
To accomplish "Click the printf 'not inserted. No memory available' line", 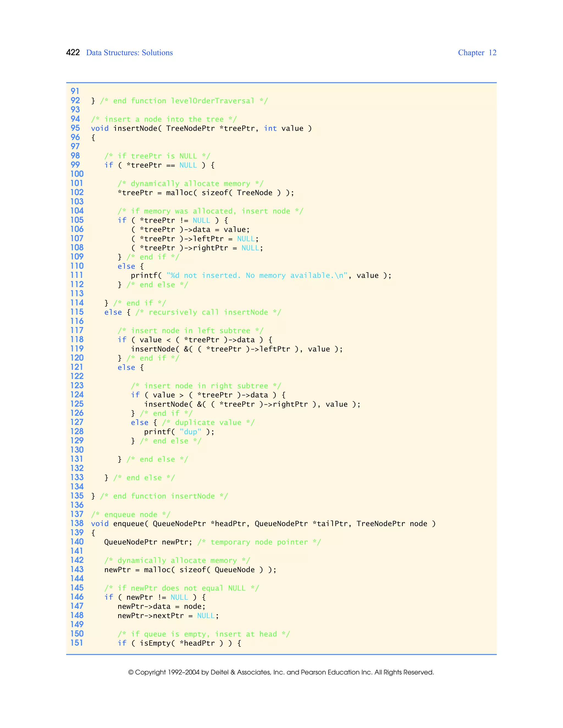I will [261, 275].
